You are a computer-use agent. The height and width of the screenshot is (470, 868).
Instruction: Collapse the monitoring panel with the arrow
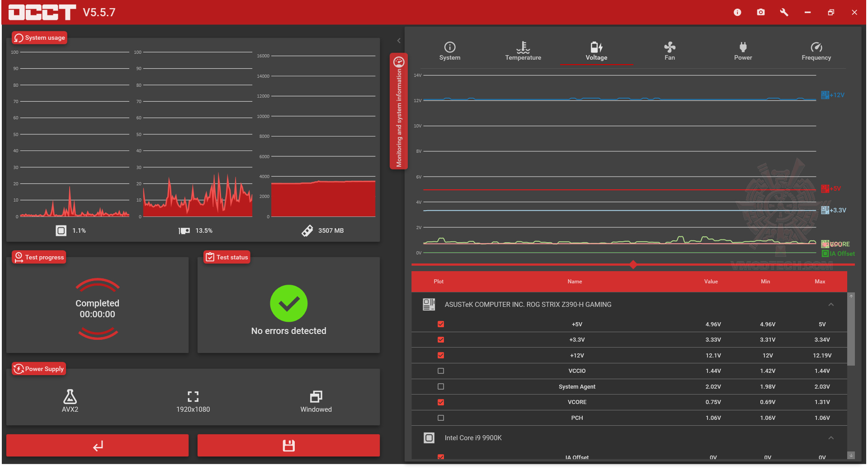pyautogui.click(x=399, y=41)
